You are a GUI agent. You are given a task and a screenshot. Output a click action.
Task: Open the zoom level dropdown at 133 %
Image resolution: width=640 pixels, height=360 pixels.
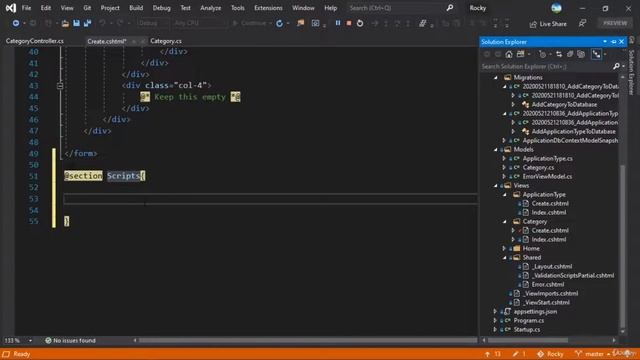coord(30,340)
